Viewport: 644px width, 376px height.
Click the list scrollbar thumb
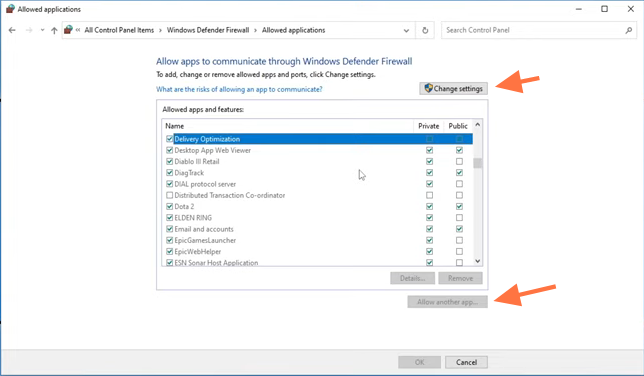tap(477, 163)
